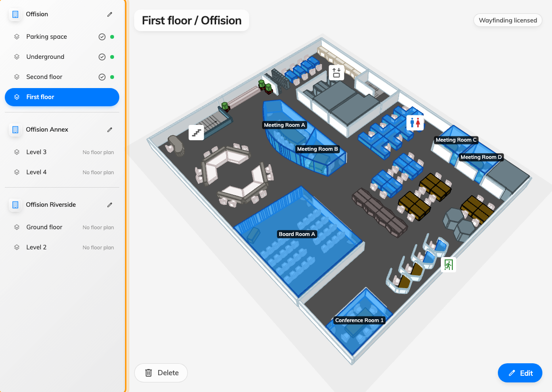552x392 pixels.
Task: Click the elevator icon on floor map
Action: pyautogui.click(x=336, y=73)
